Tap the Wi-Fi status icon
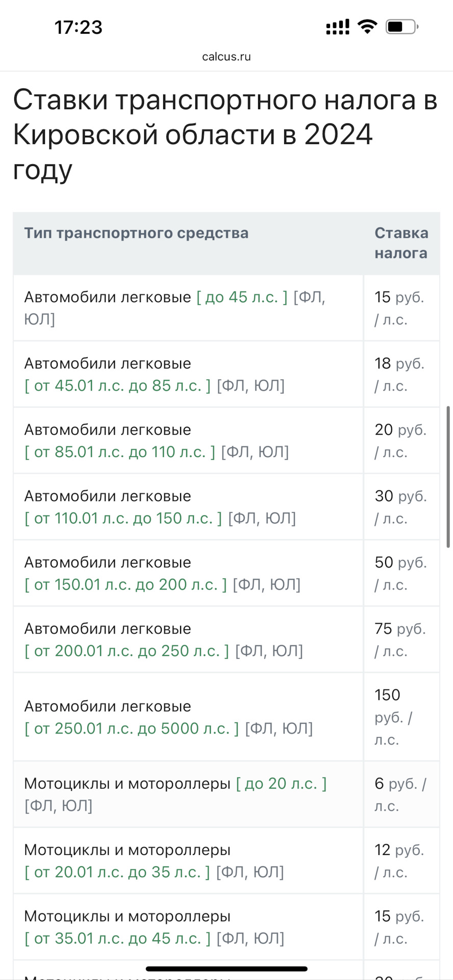 (x=367, y=27)
